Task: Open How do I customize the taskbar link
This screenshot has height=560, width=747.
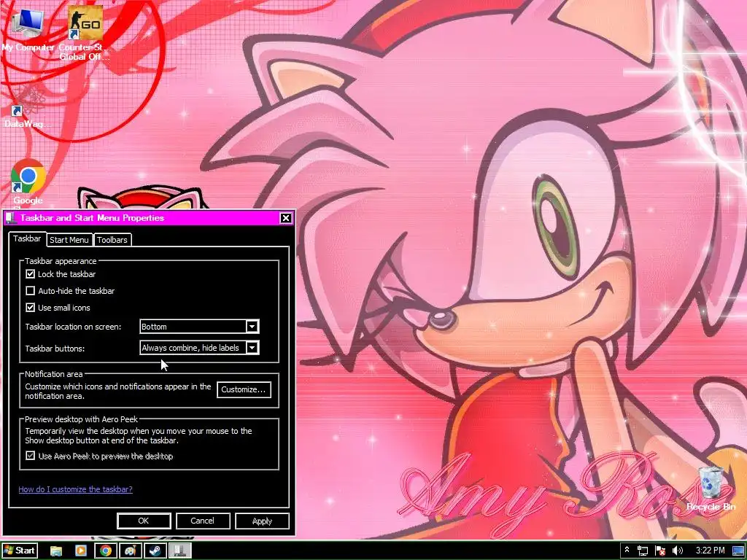Action: click(75, 489)
